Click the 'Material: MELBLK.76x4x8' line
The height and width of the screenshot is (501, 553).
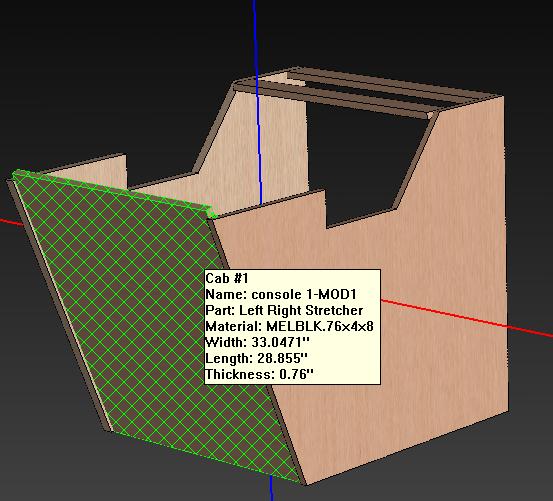point(289,326)
